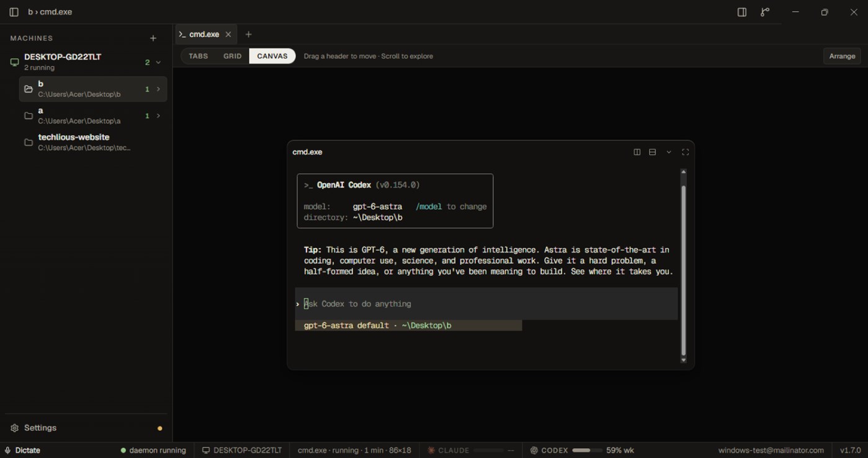Click the scrollbar up arrow in cmd.exe card
The height and width of the screenshot is (458, 868).
(684, 172)
